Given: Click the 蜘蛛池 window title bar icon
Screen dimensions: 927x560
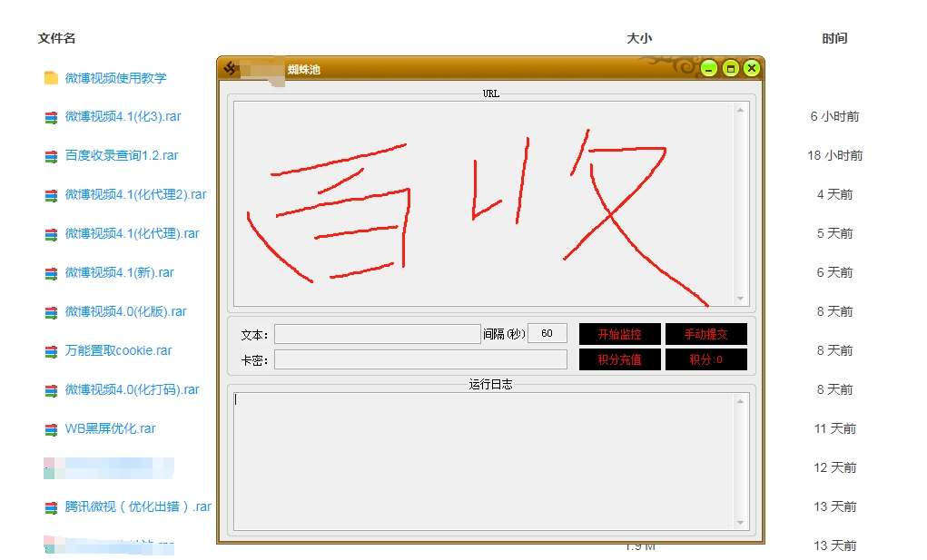Looking at the screenshot, I should coord(231,68).
